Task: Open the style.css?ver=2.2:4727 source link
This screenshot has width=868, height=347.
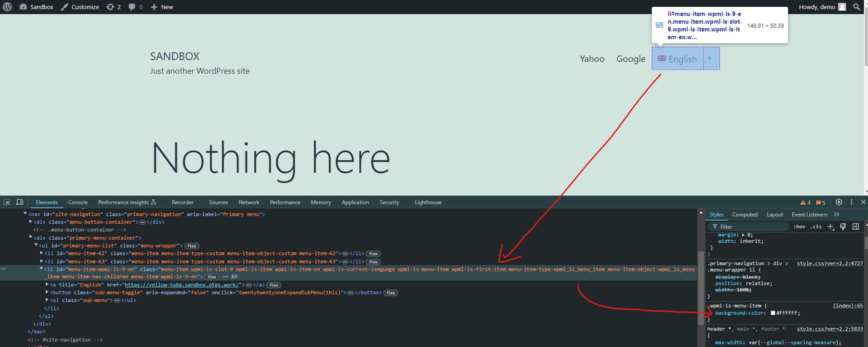Action: click(x=830, y=263)
